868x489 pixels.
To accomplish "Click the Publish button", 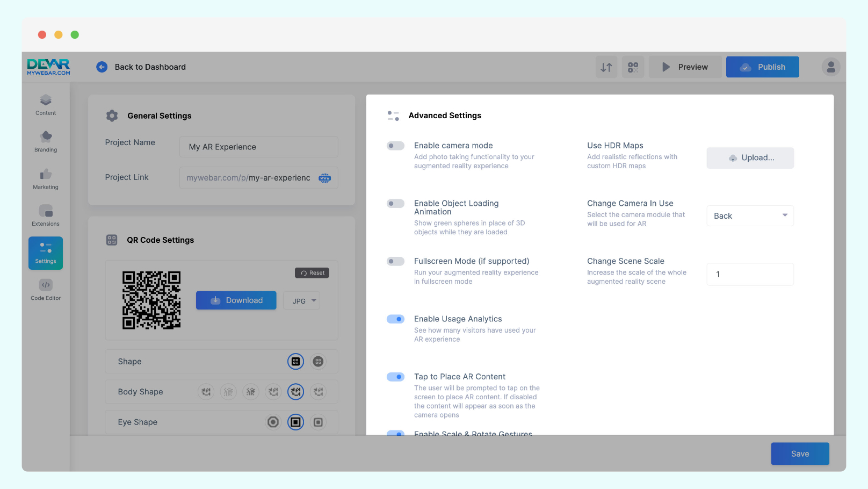I will coord(762,67).
